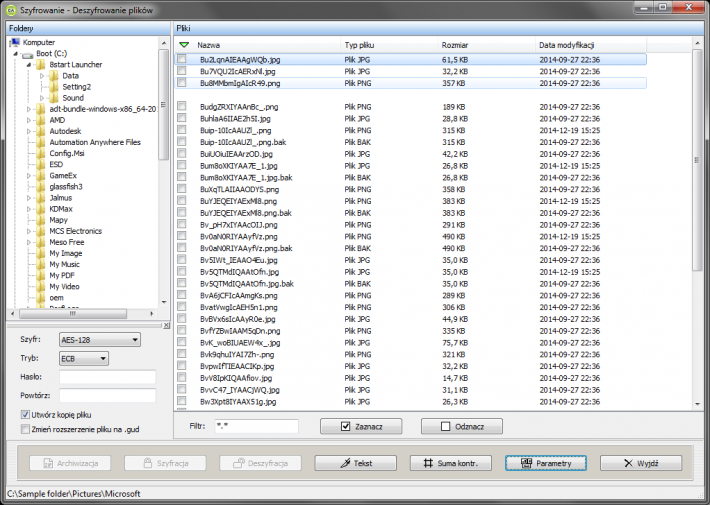The width and height of the screenshot is (710, 505).
Task: Click the green sort arrow icon in the file list header
Action: pyautogui.click(x=184, y=45)
